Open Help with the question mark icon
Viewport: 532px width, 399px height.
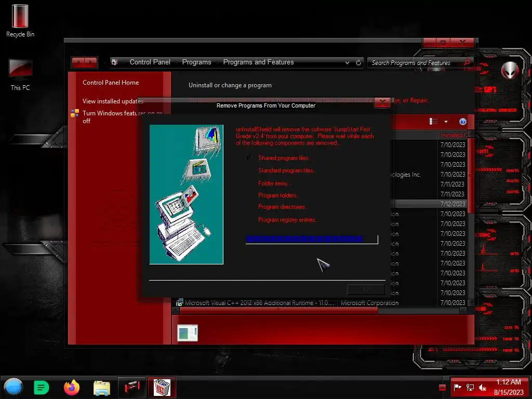[x=463, y=122]
